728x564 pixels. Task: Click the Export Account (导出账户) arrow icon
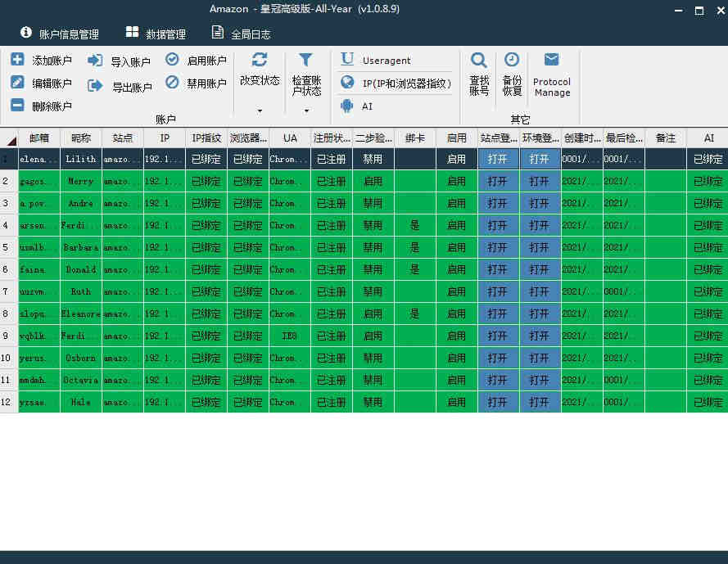[x=95, y=85]
